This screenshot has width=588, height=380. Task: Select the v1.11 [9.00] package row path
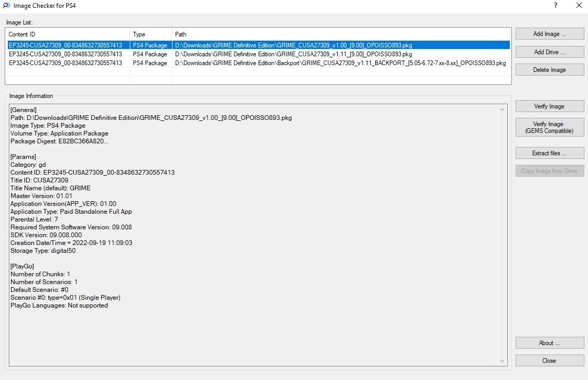pyautogui.click(x=293, y=54)
